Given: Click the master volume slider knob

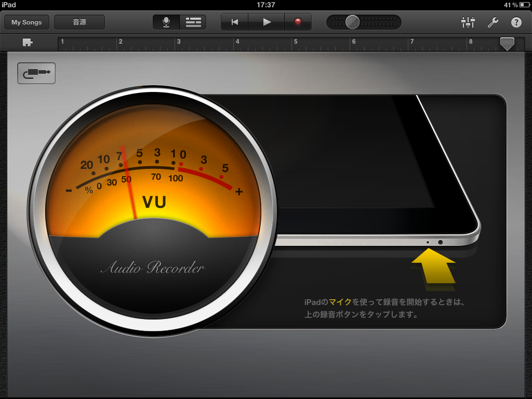Looking at the screenshot, I should [x=352, y=22].
